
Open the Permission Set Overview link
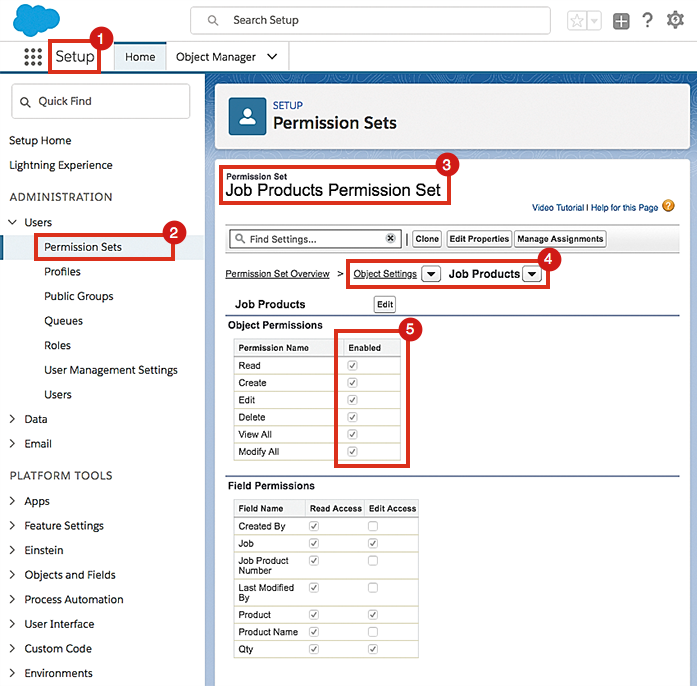(x=277, y=274)
